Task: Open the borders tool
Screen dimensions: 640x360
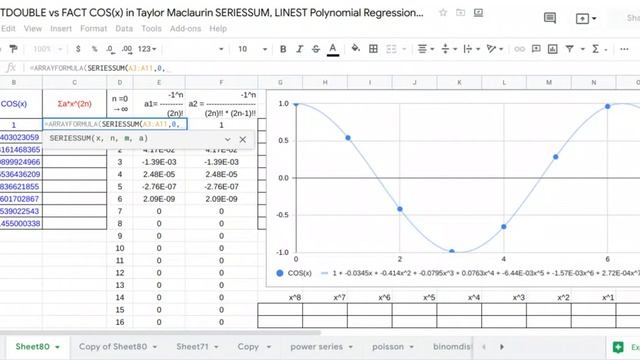Action: (373, 49)
